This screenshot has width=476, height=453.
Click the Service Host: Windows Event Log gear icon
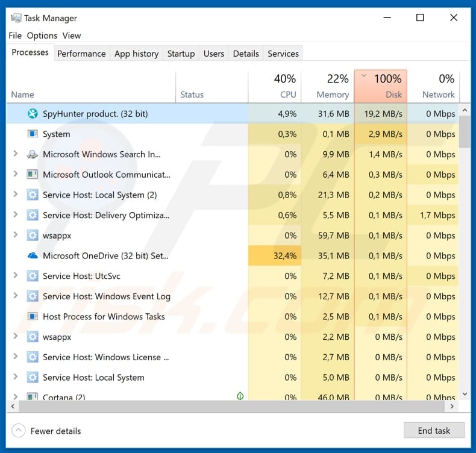click(33, 296)
